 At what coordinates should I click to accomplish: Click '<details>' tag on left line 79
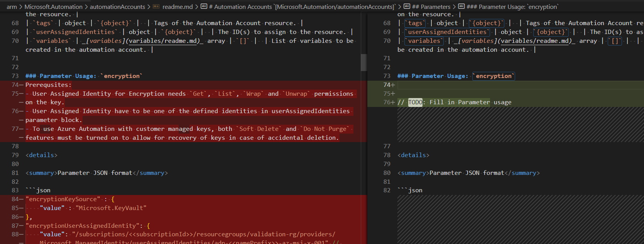(41, 155)
